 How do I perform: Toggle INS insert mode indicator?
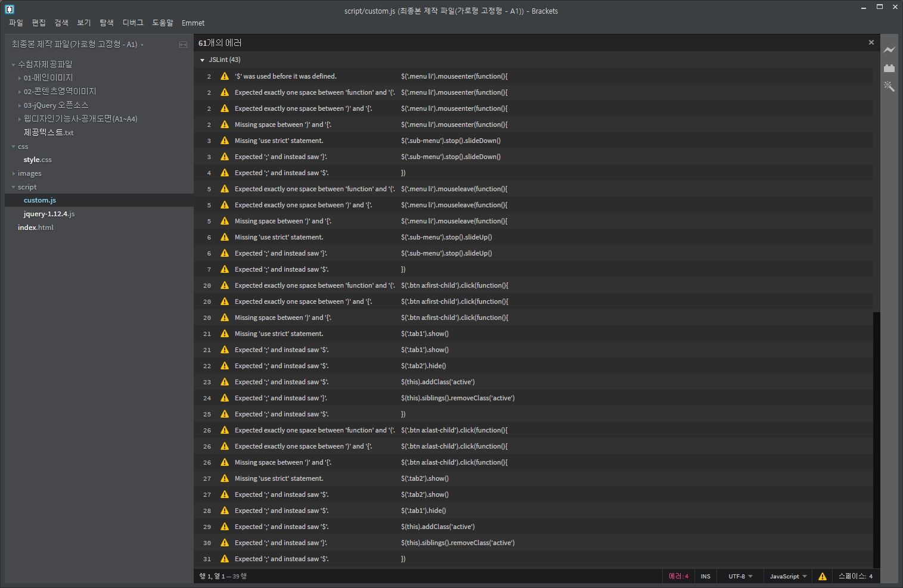tap(705, 576)
